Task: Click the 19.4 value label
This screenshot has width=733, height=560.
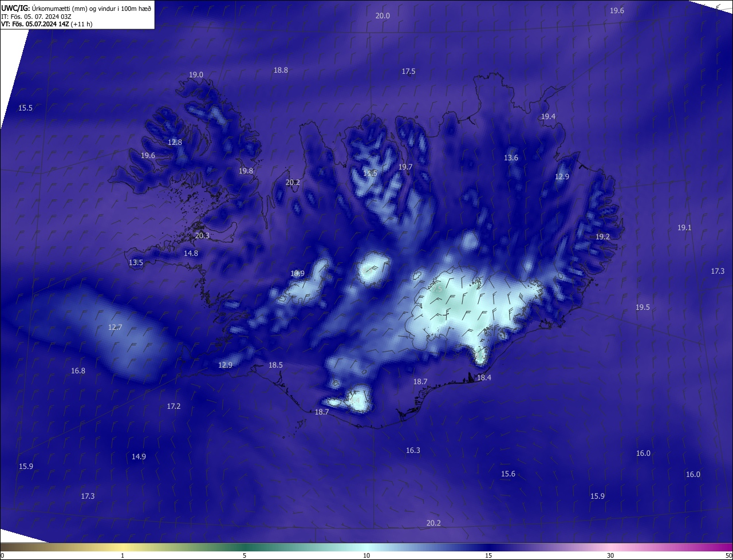Action: coord(548,117)
